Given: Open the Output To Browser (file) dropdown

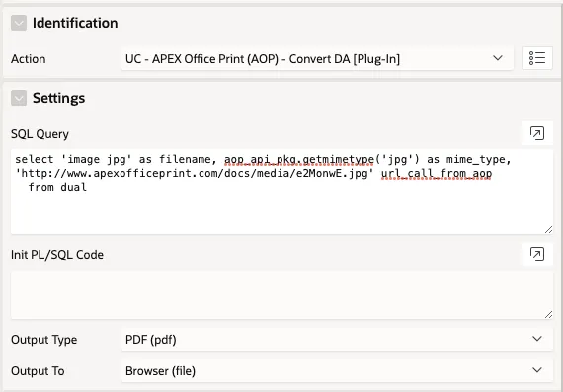Looking at the screenshot, I should 337,371.
